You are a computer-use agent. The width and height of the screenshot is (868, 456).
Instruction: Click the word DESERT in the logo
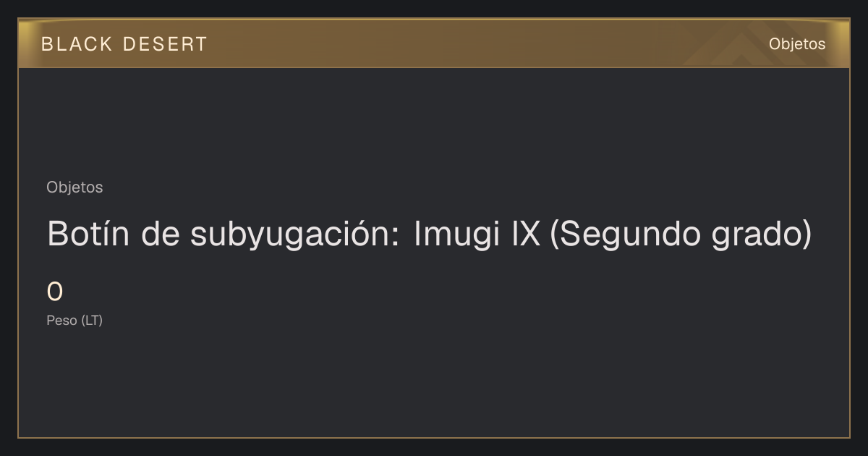tap(165, 44)
